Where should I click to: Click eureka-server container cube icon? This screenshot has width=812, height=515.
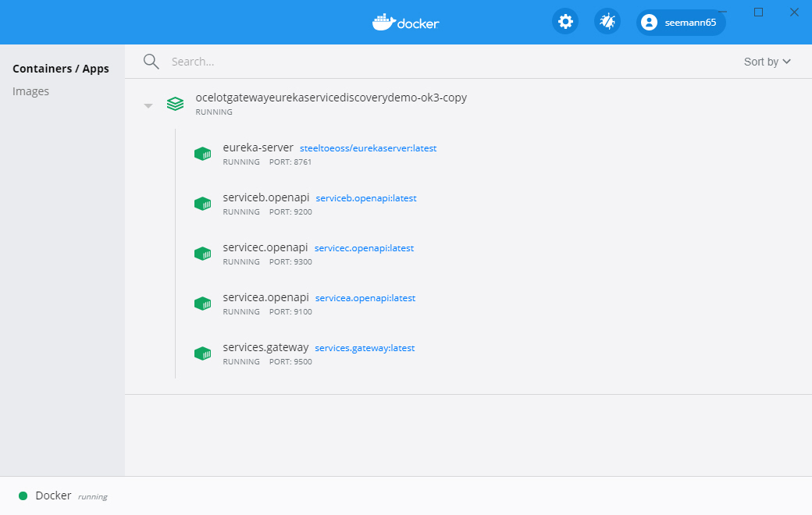(x=202, y=154)
